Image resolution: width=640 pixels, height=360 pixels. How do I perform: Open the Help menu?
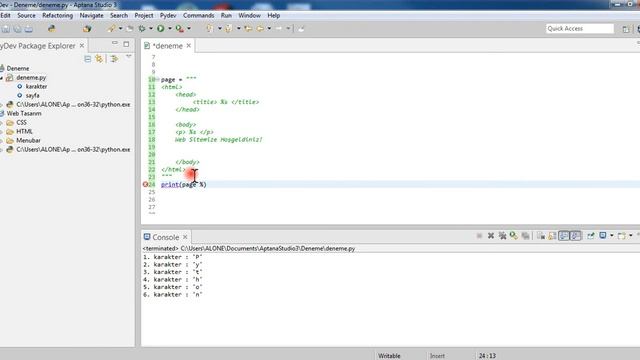tap(273, 16)
